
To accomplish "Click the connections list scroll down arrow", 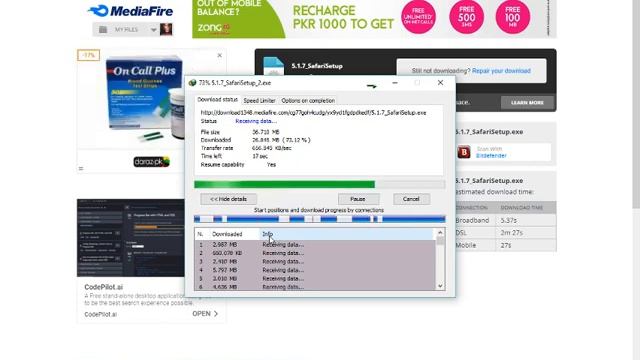I will tap(440, 286).
